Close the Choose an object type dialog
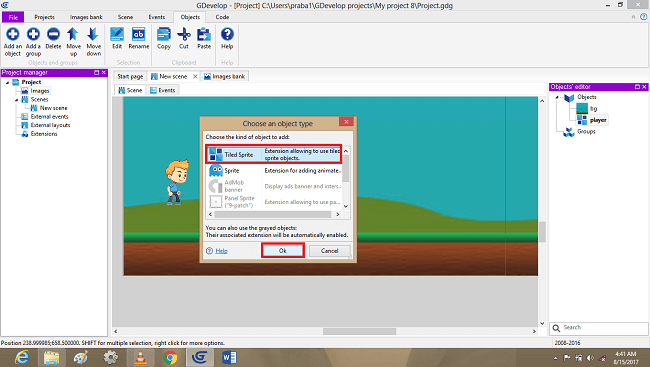650x367 pixels. tap(346, 122)
